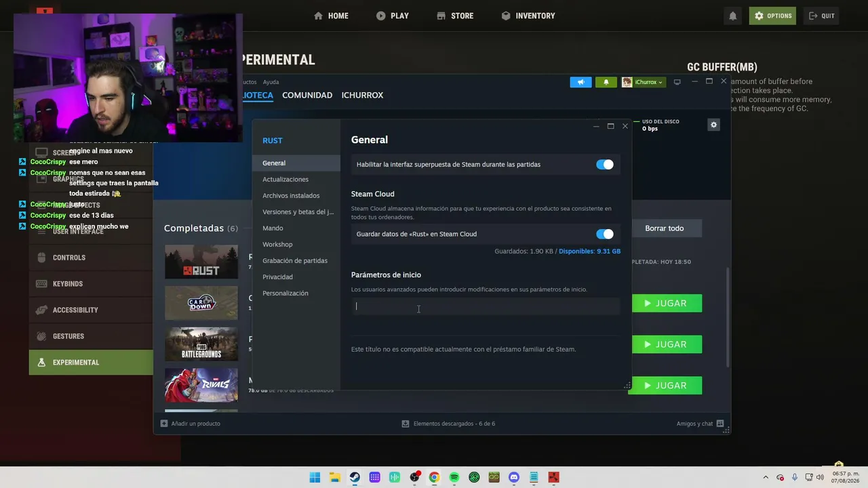Toggle saving Rust data in Steam Cloud

pos(604,234)
